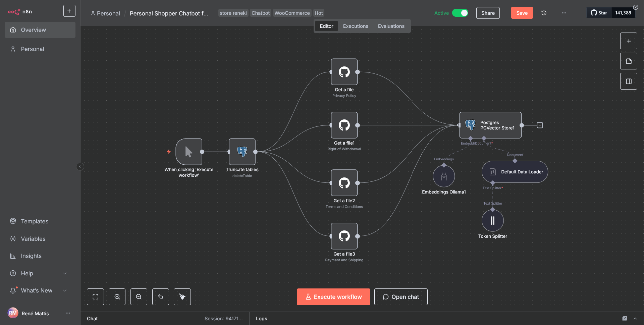Viewport: 644px width, 325px height.
Task: Open workflow history clock icon
Action: (x=544, y=13)
